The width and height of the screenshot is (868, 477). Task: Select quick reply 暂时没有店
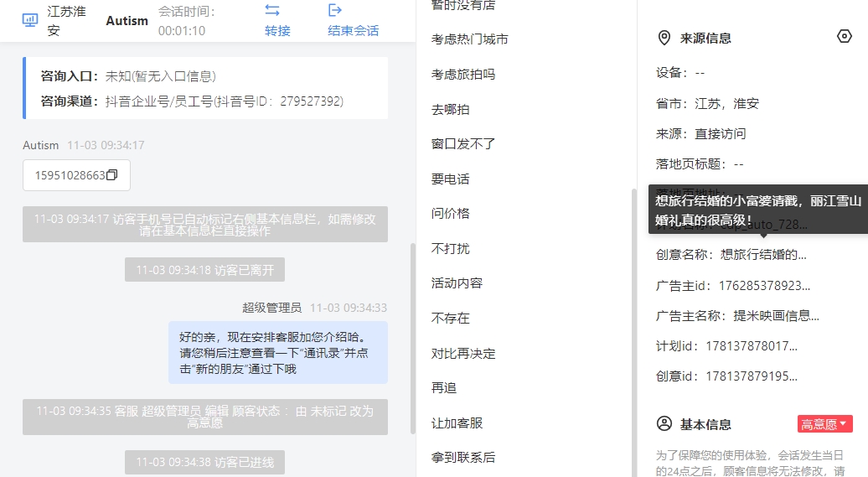463,5
